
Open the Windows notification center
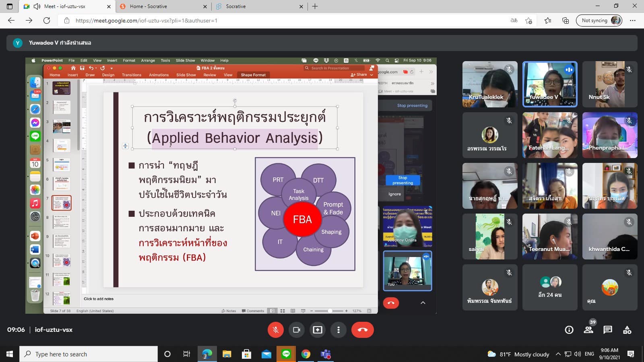click(631, 354)
